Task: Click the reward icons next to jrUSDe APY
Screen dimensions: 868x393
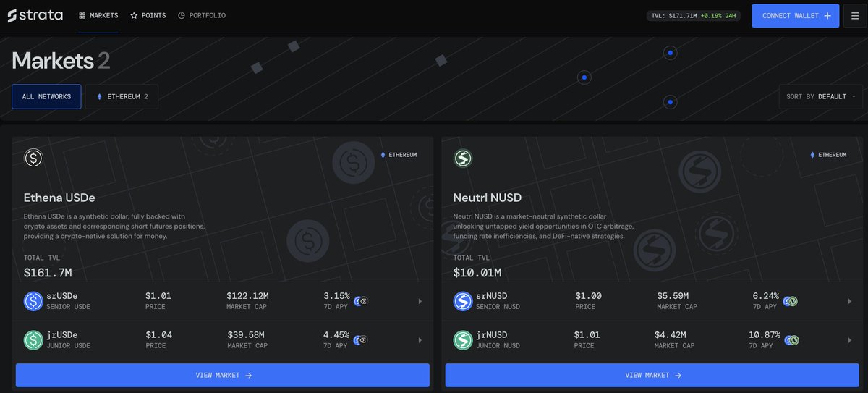Action: click(x=361, y=340)
